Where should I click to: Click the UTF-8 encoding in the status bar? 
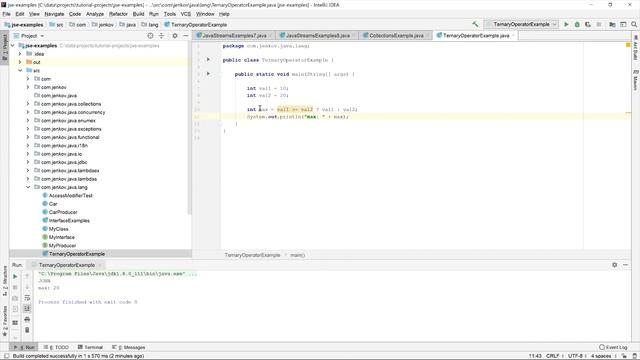576,356
